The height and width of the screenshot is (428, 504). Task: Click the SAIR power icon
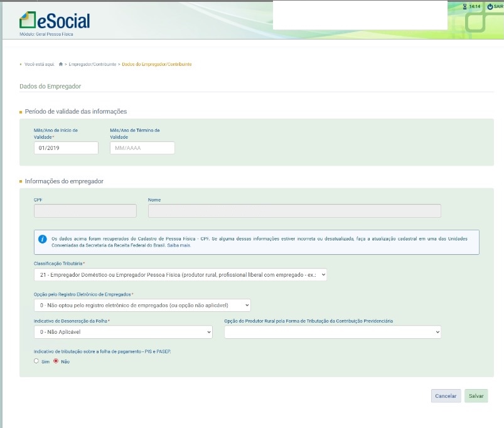tap(490, 6)
